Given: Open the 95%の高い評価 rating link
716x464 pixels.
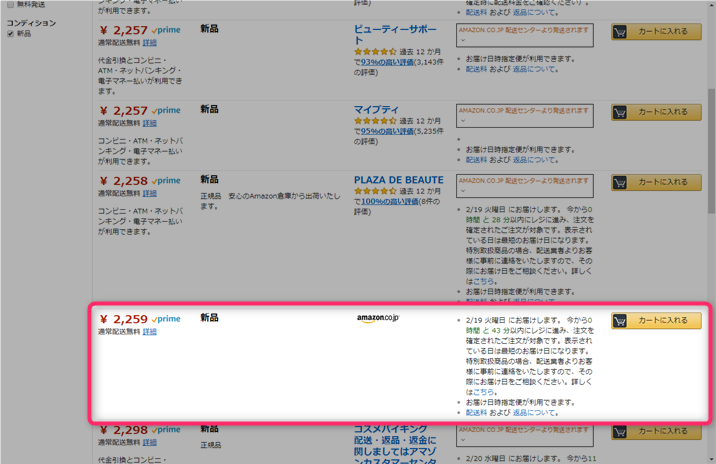Looking at the screenshot, I should 387,132.
